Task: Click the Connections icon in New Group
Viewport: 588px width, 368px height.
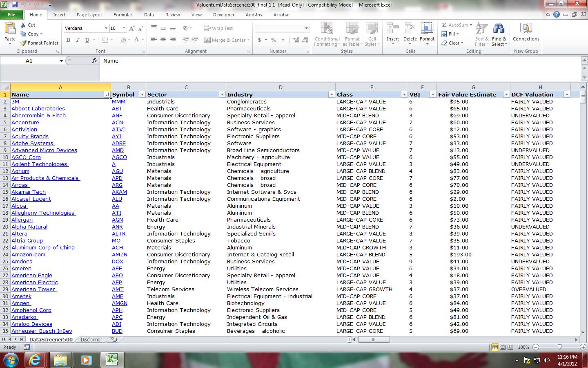Action: pyautogui.click(x=526, y=29)
